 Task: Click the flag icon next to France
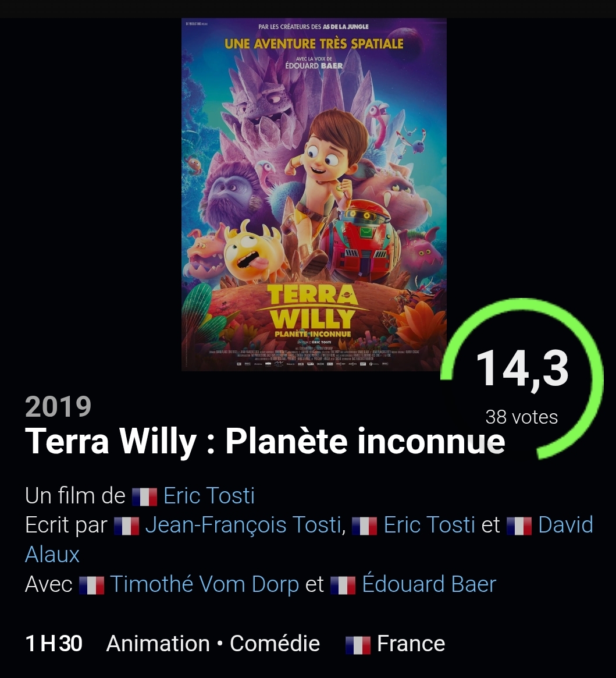(x=358, y=645)
